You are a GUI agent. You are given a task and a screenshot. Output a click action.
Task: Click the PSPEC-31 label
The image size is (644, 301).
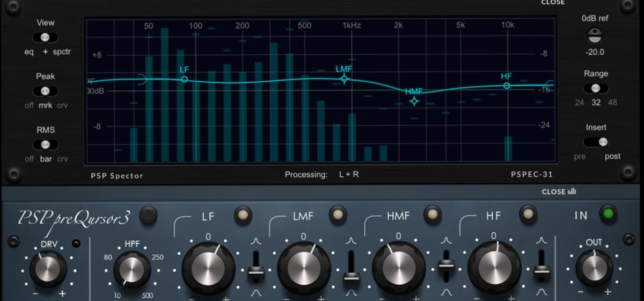click(532, 175)
